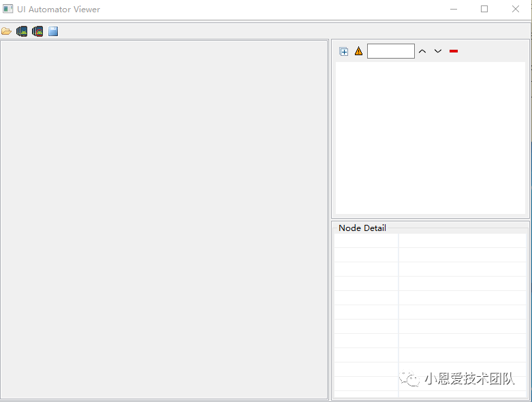The width and height of the screenshot is (532, 402).
Task: Save the screenshot with floppy disk icon
Action: (x=53, y=31)
